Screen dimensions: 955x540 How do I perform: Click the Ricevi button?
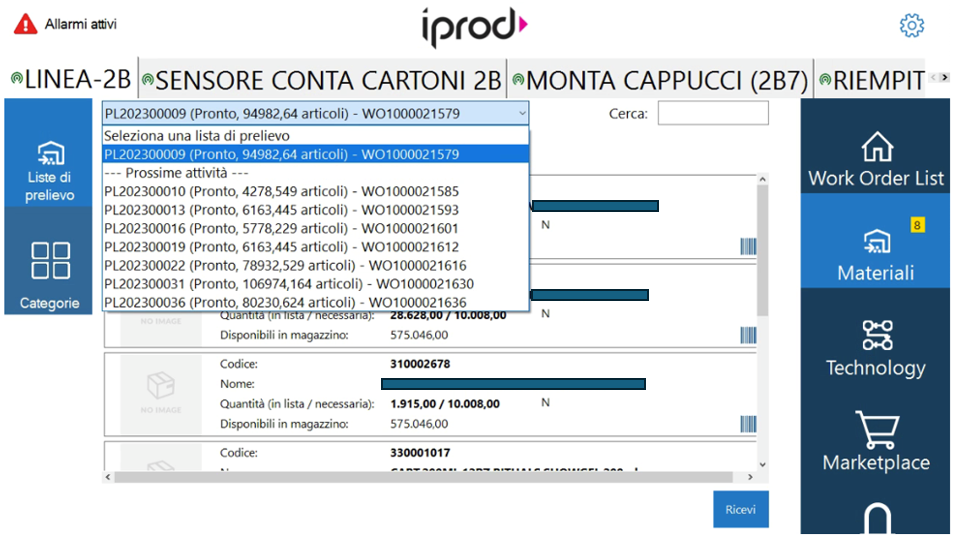[741, 510]
